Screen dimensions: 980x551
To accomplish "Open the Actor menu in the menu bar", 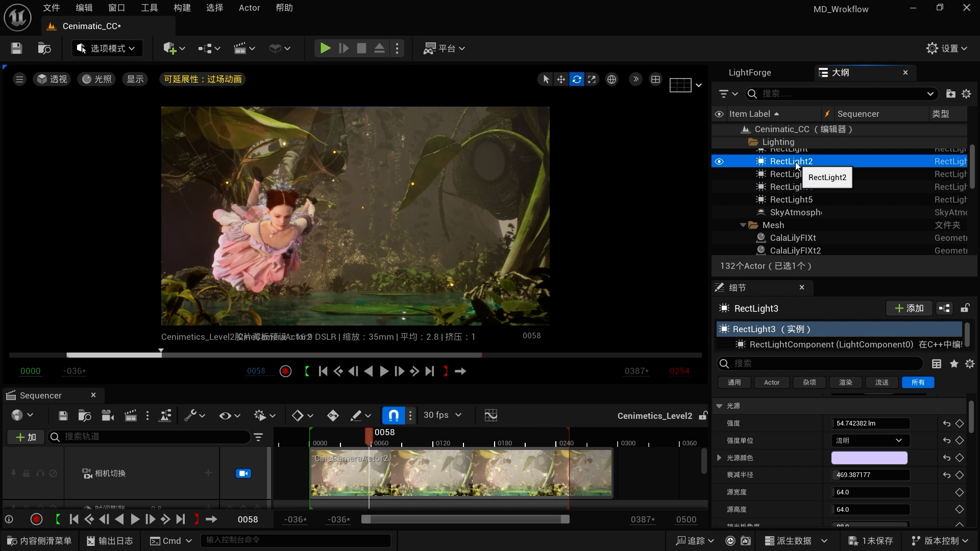I will pos(249,8).
